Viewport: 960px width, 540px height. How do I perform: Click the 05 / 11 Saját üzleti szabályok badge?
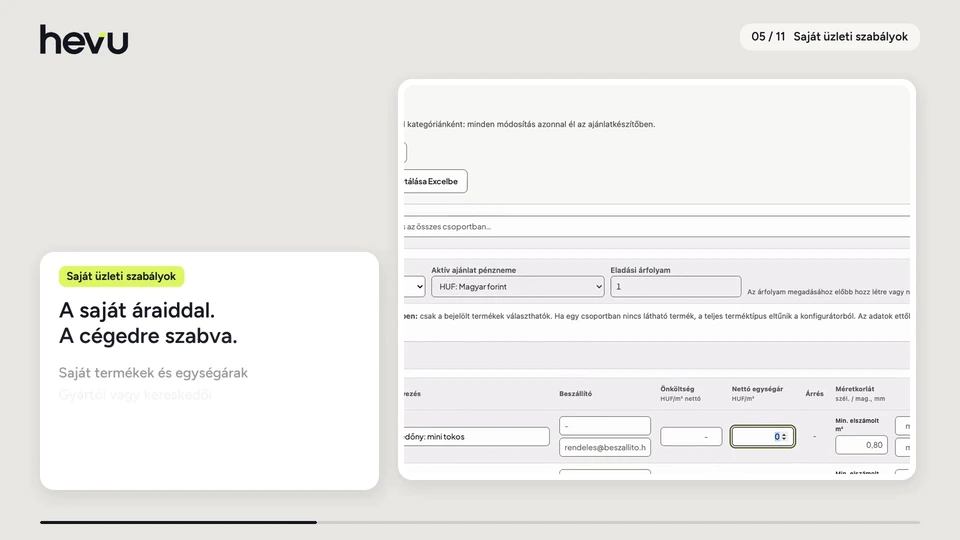(830, 37)
